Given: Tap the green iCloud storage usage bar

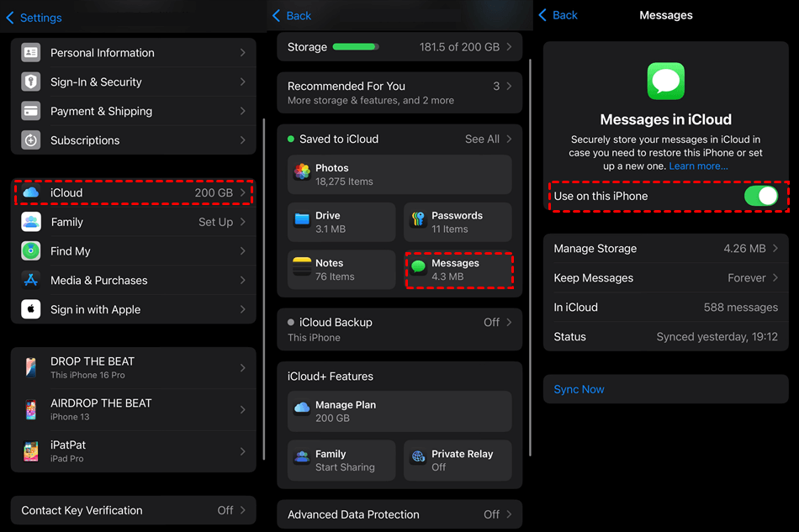Looking at the screenshot, I should pyautogui.click(x=356, y=47).
